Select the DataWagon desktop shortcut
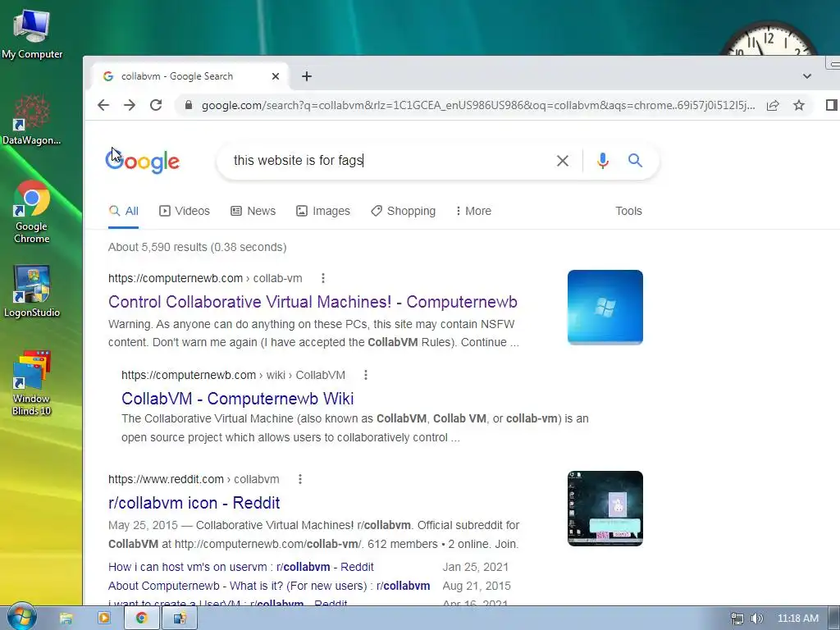840x630 pixels. 32,120
